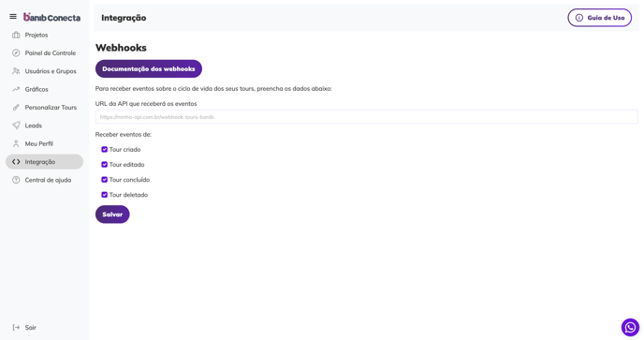The height and width of the screenshot is (340, 644).
Task: Click the 'Receber eventos de:' label
Action: (124, 135)
